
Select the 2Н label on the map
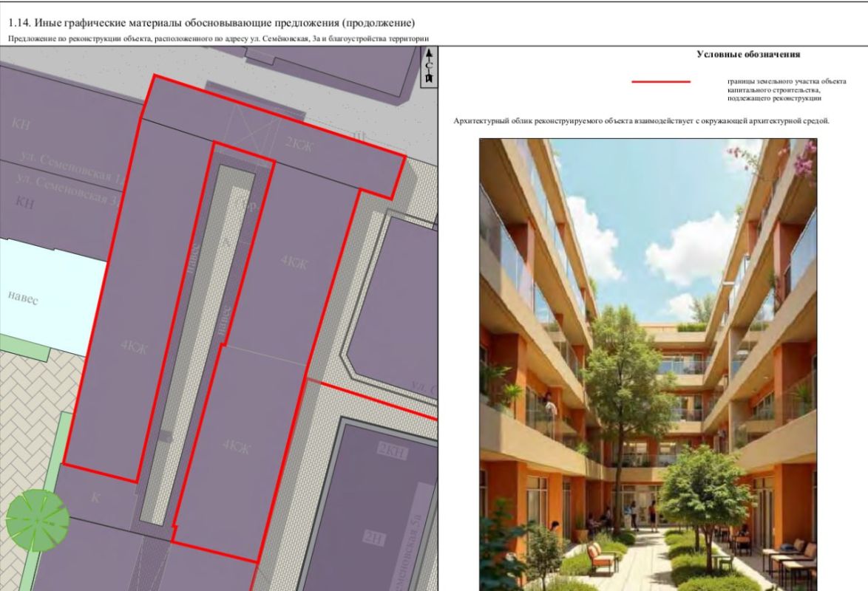point(373,537)
